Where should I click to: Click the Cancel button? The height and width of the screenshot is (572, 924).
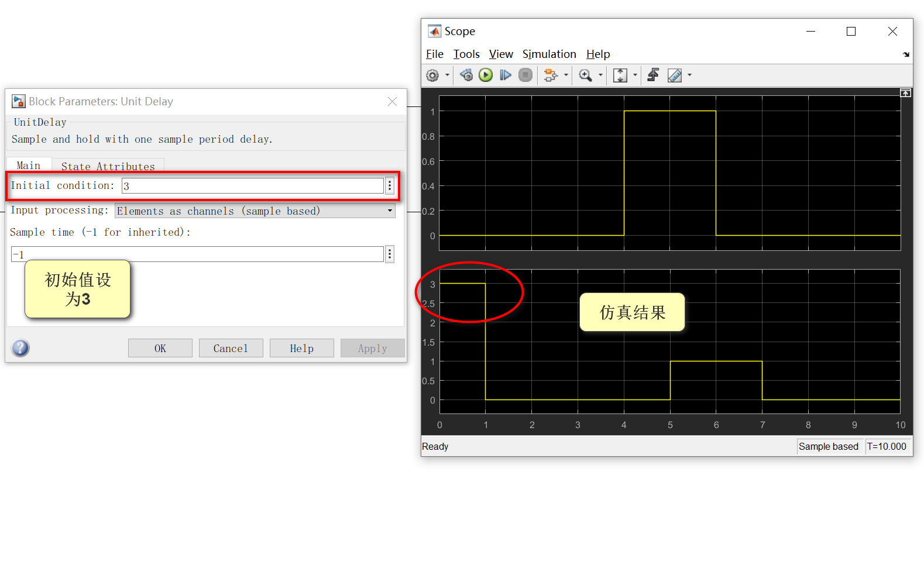coord(231,348)
